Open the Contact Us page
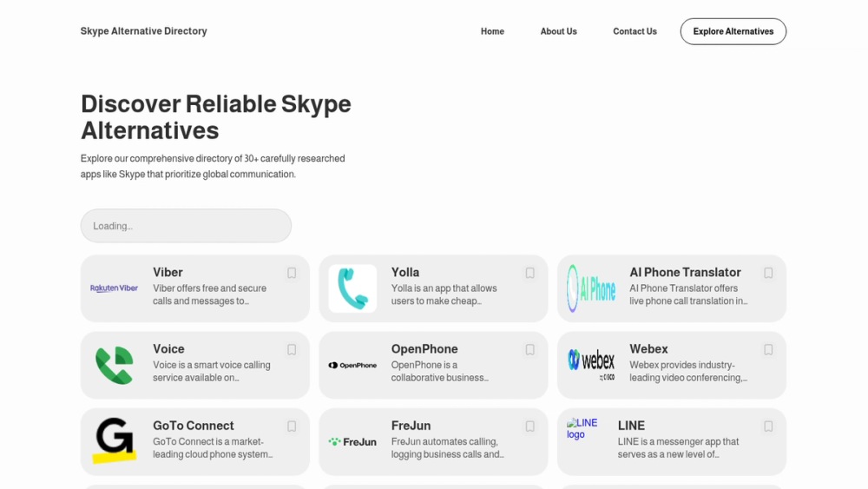The width and height of the screenshot is (868, 489). 635,31
